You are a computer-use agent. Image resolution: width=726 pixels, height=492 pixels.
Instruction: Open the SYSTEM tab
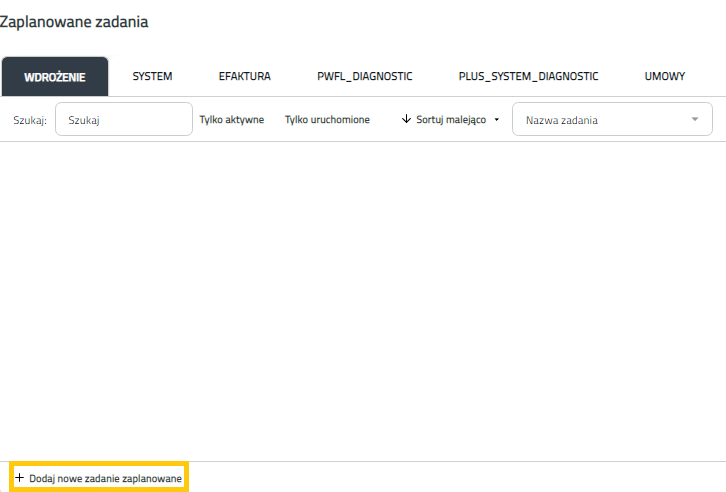pyautogui.click(x=152, y=76)
